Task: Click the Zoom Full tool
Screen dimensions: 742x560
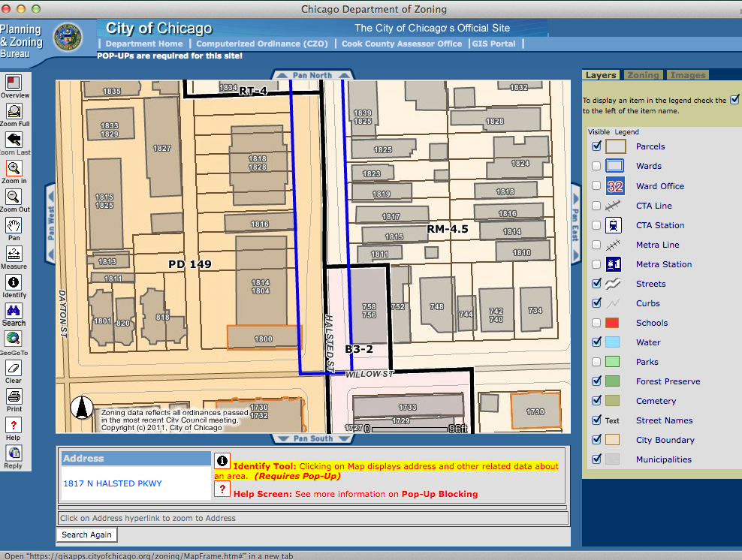Action: coord(14,111)
